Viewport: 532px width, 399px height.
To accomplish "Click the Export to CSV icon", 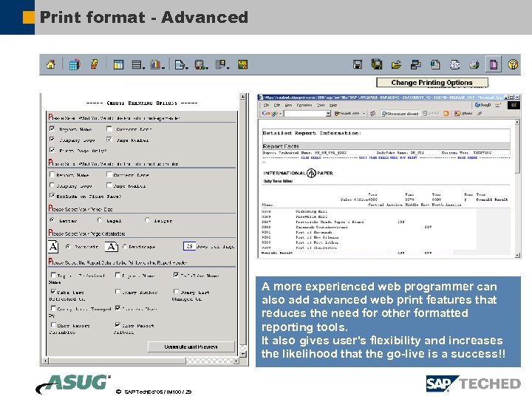I will (454, 64).
